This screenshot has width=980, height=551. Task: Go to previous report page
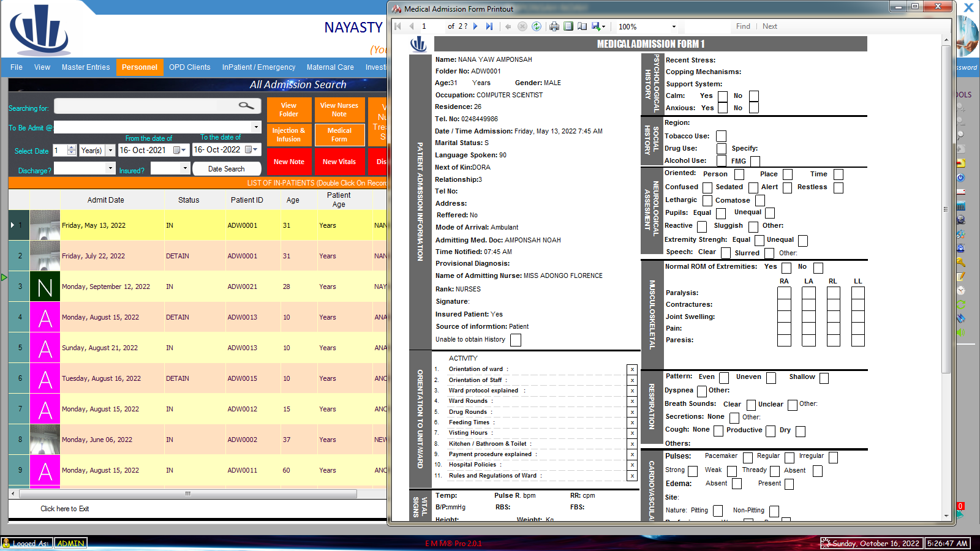tap(412, 26)
